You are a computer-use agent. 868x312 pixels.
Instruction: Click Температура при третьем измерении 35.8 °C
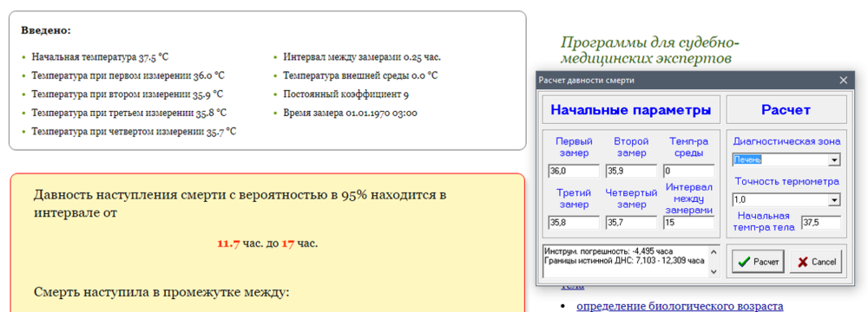(x=129, y=113)
